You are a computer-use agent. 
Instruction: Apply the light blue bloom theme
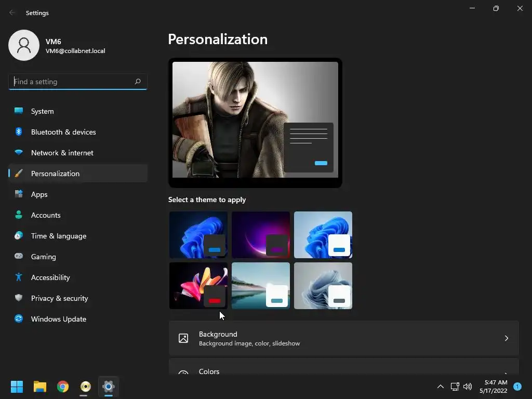(323, 235)
